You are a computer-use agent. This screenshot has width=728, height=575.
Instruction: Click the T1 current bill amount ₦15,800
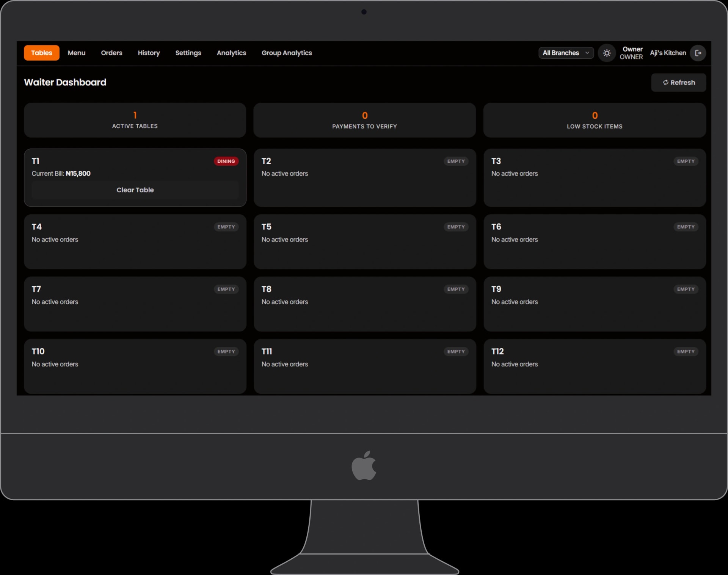[78, 174]
